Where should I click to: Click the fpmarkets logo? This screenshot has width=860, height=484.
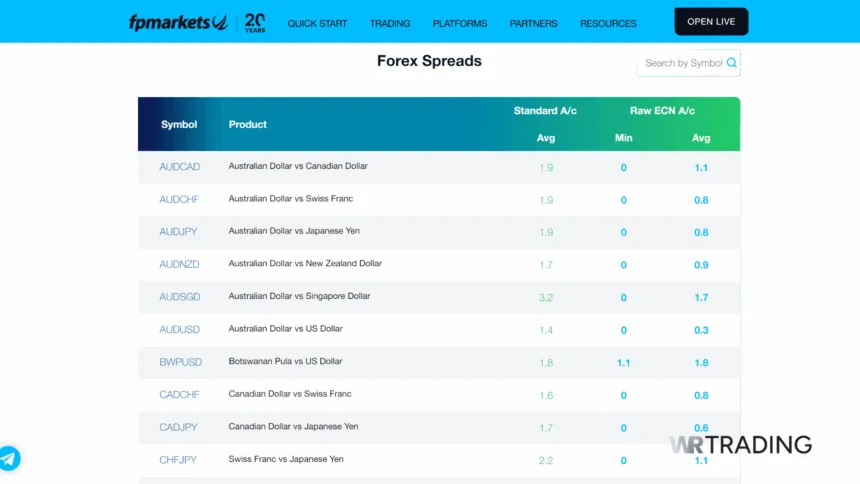pos(178,22)
